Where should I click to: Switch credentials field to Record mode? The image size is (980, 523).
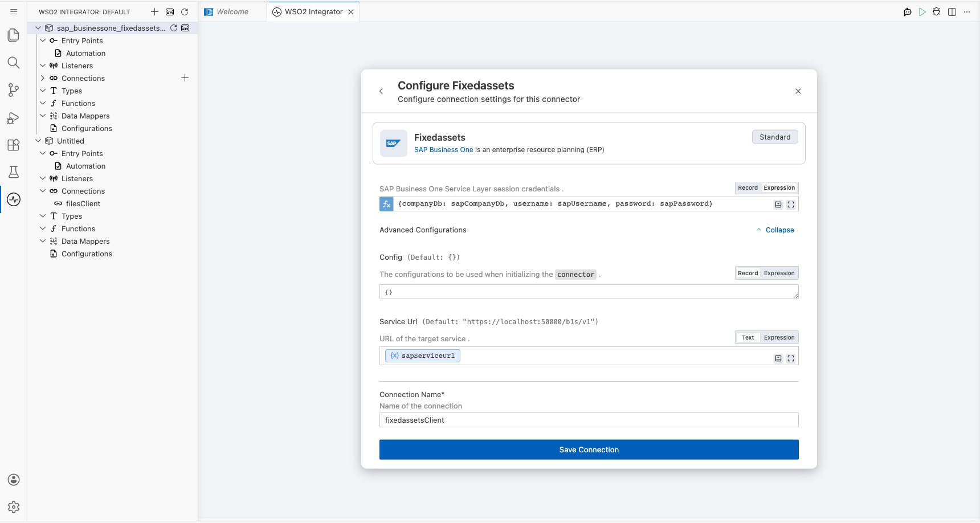748,188
